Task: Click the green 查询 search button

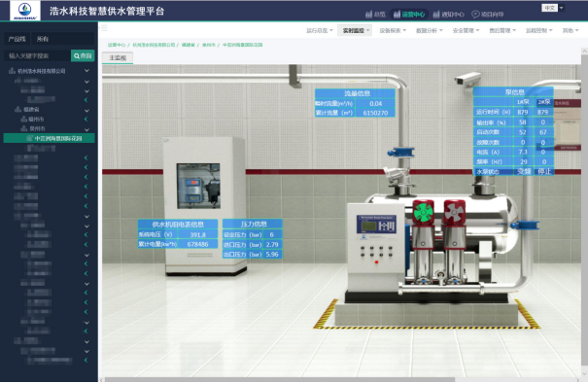Action: pyautogui.click(x=83, y=55)
